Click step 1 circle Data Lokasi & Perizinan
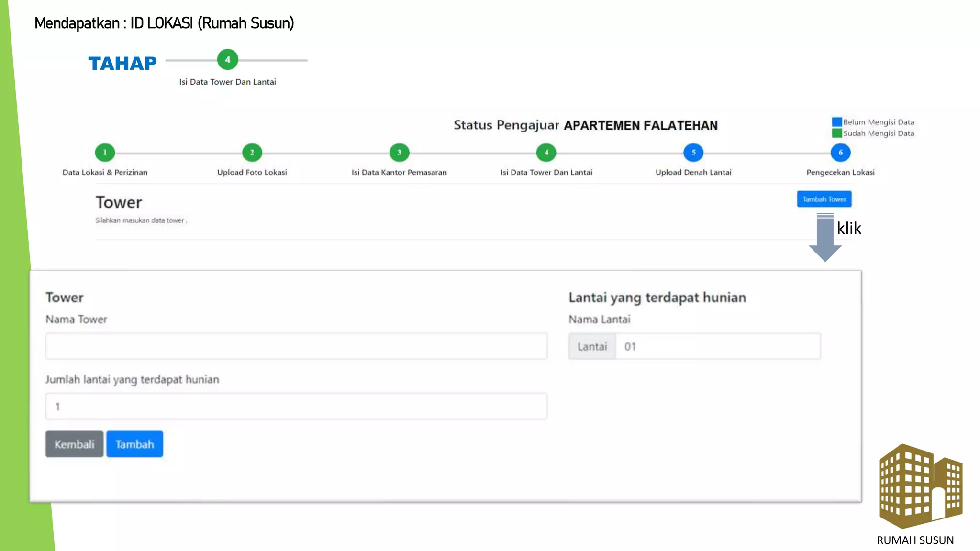The image size is (980, 551). 105,153
